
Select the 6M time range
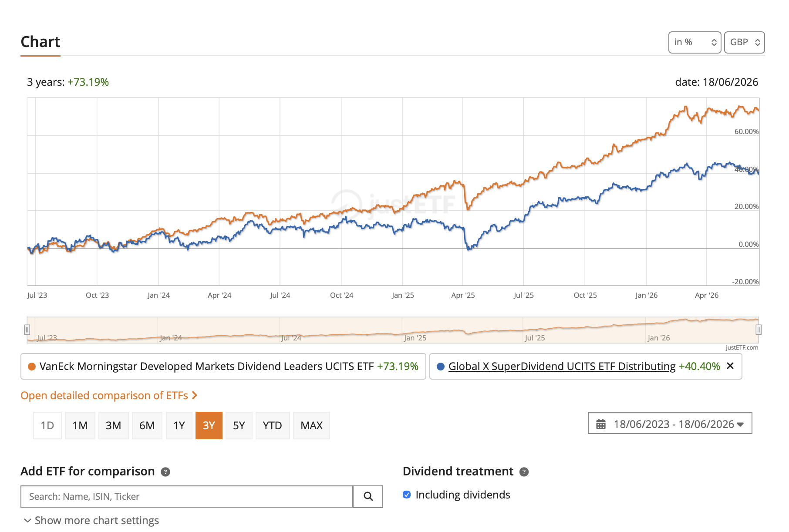point(147,425)
